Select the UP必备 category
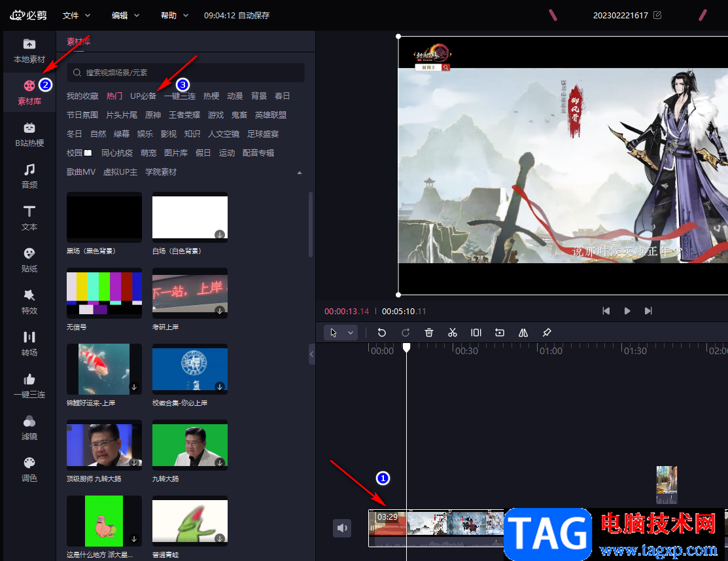The height and width of the screenshot is (561, 728). (x=143, y=96)
